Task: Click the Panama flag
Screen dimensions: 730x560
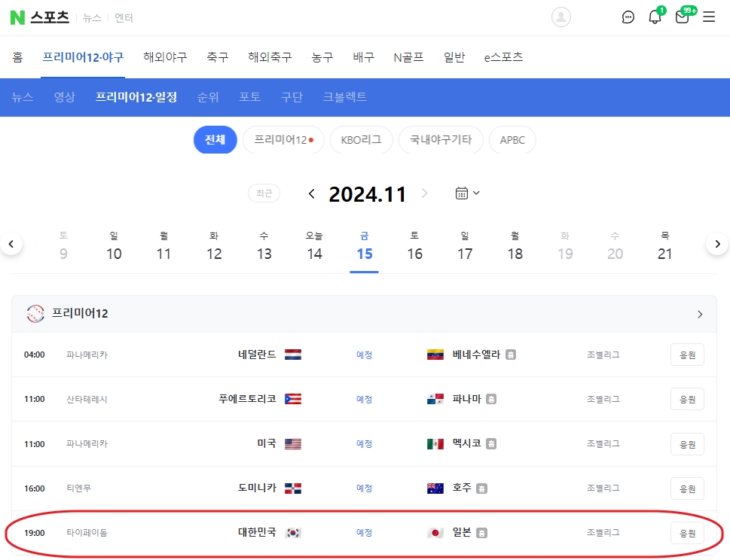Action: (435, 399)
